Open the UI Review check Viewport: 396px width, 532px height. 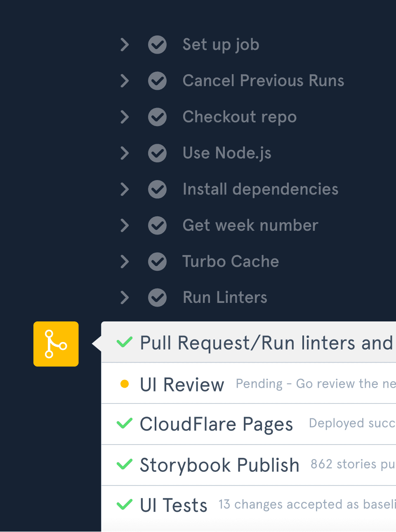click(182, 384)
